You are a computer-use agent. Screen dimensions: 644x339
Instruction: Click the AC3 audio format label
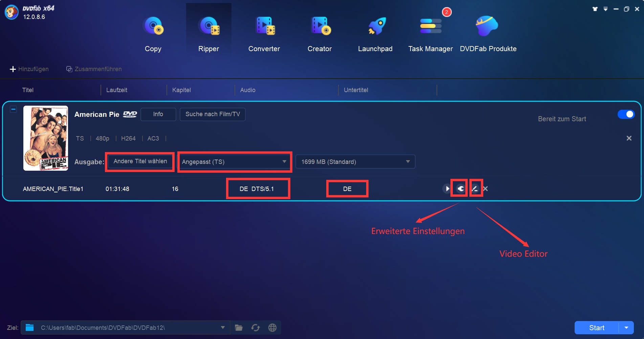[153, 139]
